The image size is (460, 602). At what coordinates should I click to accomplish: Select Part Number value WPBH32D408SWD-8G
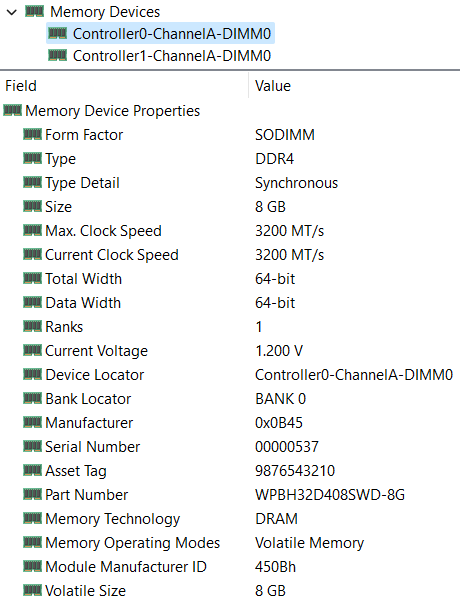click(330, 494)
